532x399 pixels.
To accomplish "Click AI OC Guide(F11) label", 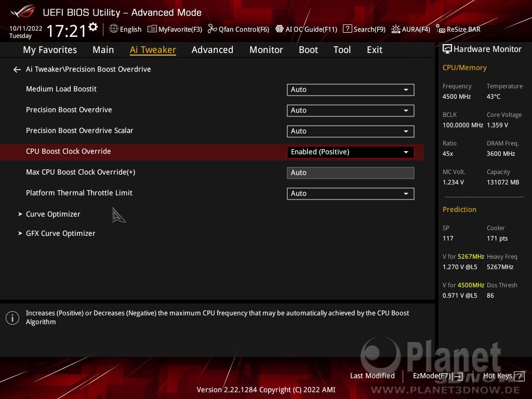I will coord(312,30).
